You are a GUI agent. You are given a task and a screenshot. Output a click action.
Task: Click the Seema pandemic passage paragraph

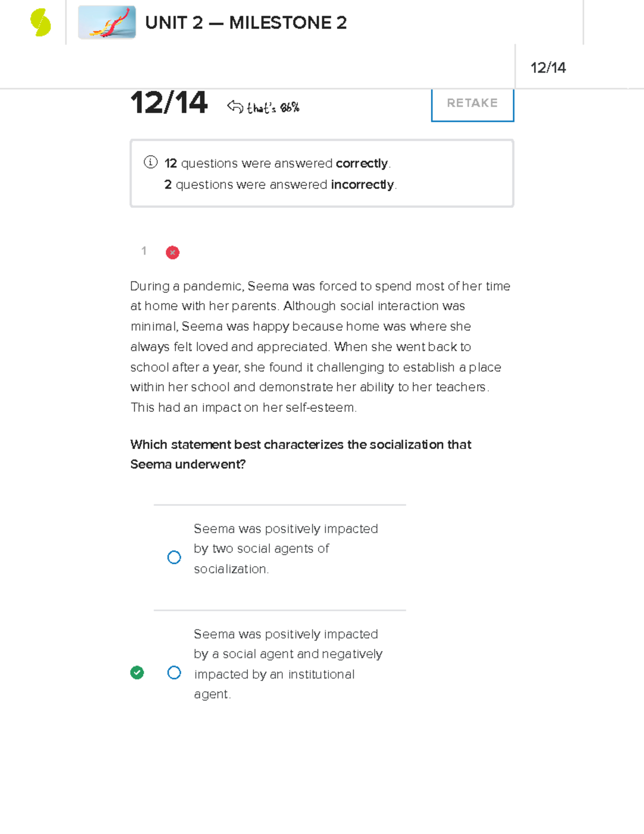[320, 347]
